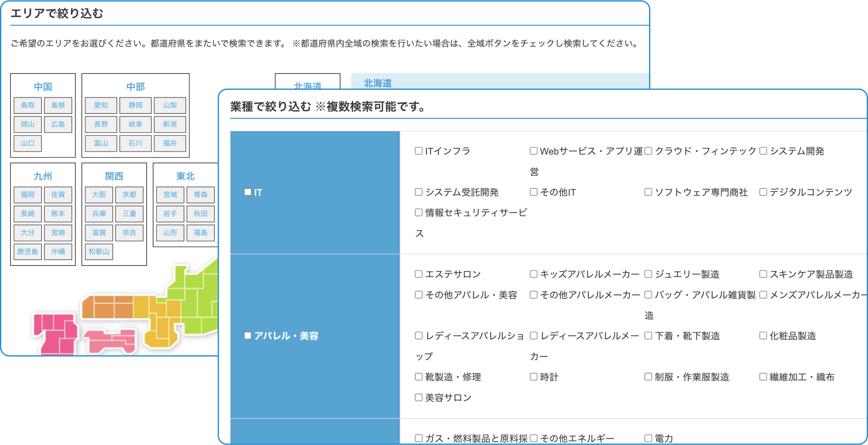Select 島根 prefecture button
The image size is (868, 445).
[x=58, y=105]
